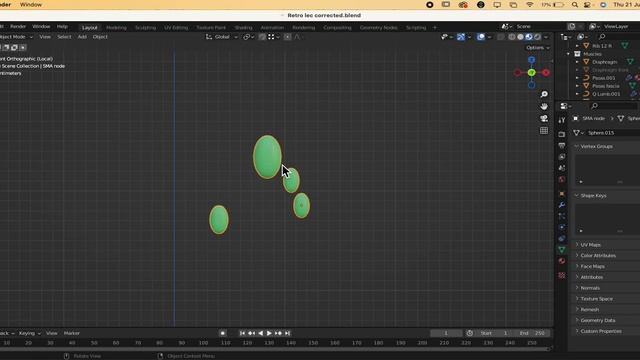Open the macOS Spotlight search icon
Image resolution: width=640 pixels, height=360 pixels.
pos(575,5)
